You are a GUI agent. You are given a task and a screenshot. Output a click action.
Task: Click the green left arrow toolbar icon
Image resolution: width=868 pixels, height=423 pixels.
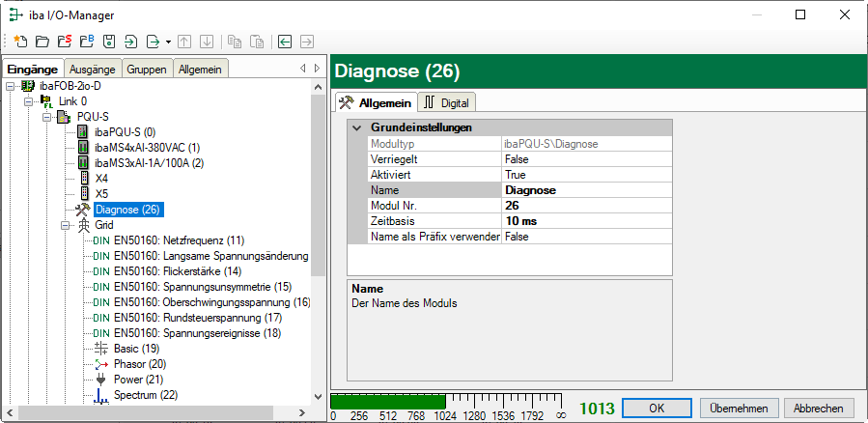285,42
